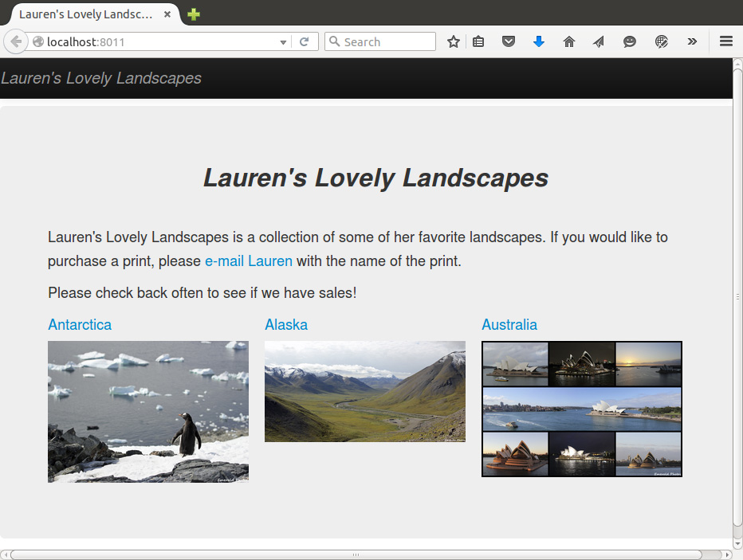Click the main Lauren's Lovely Landscapes heading
The width and height of the screenshot is (743, 560).
coord(375,178)
